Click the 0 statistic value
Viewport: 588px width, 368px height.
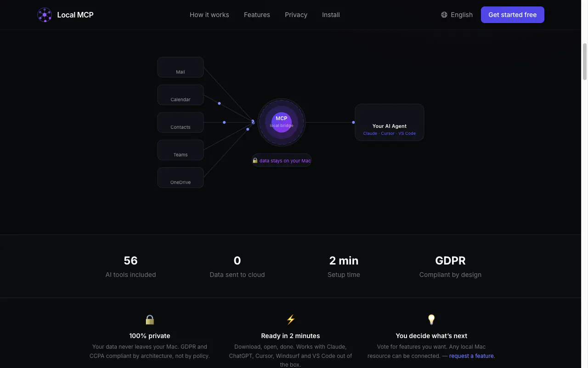237,260
